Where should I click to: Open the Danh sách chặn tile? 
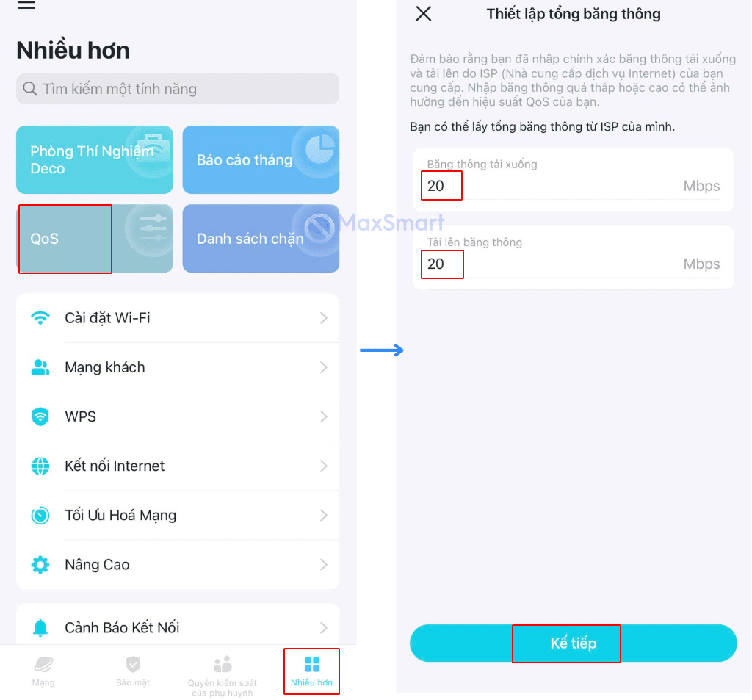tap(261, 239)
